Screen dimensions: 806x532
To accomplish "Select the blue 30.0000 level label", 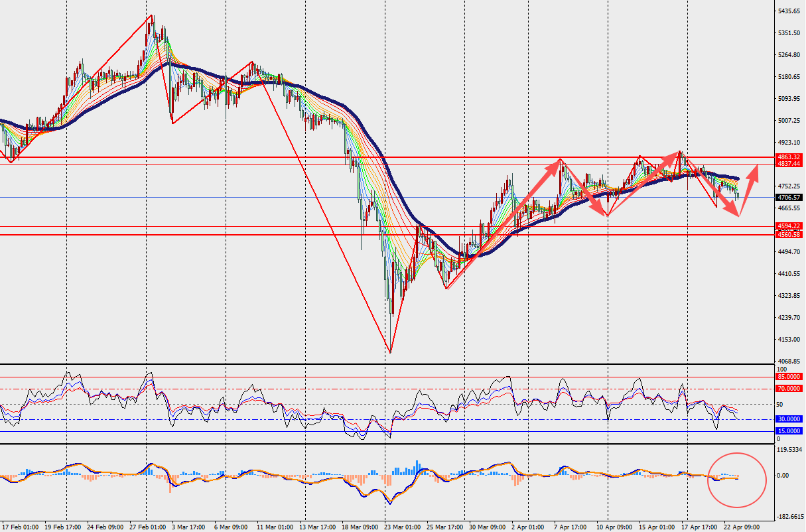I will click(788, 419).
